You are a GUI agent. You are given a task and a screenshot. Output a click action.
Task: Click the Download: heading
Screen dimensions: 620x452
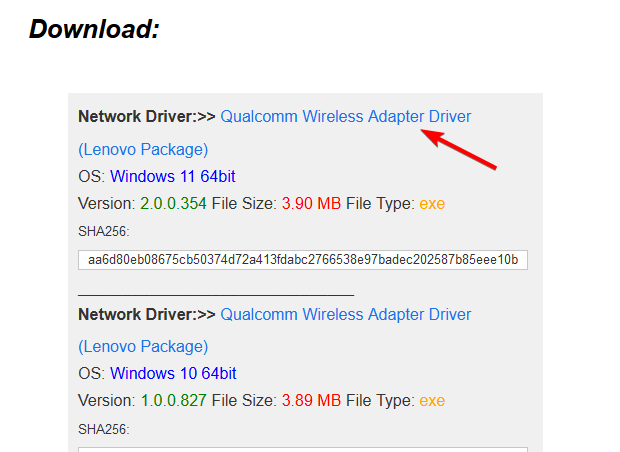click(x=94, y=29)
